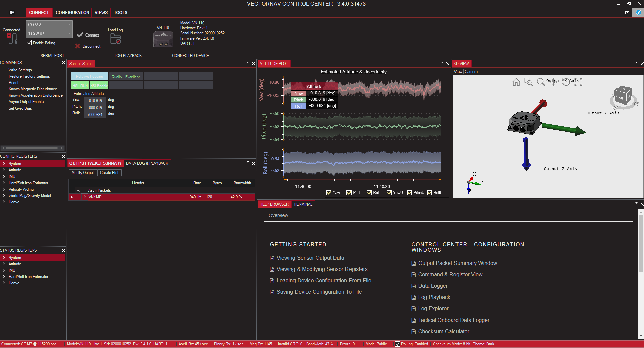Close the Status Registers panel
This screenshot has height=348, width=644.
(x=63, y=250)
